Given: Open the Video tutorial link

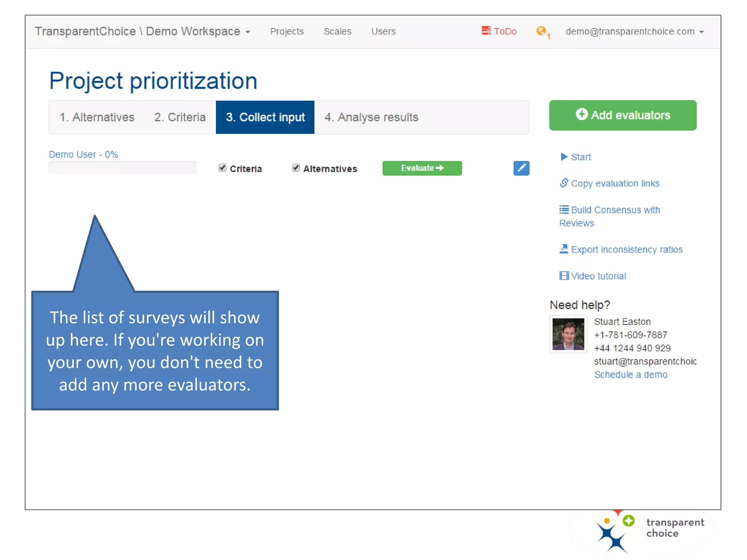Looking at the screenshot, I should 598,276.
